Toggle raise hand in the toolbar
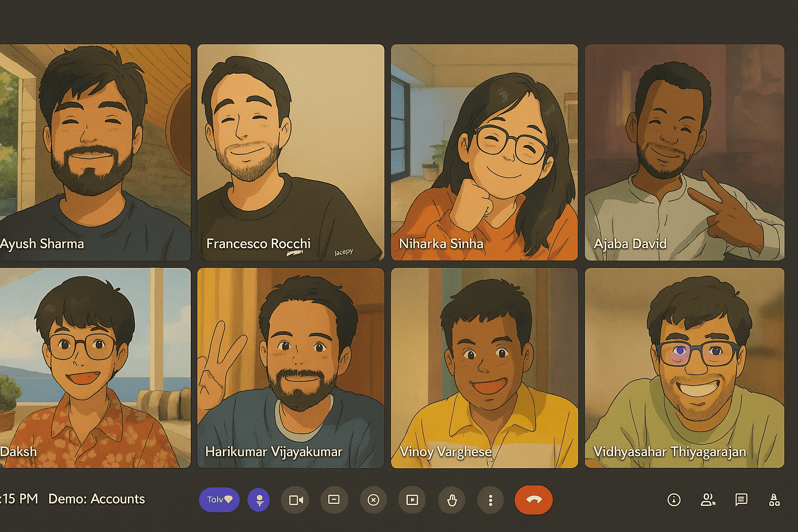This screenshot has width=798, height=532. pyautogui.click(x=451, y=500)
